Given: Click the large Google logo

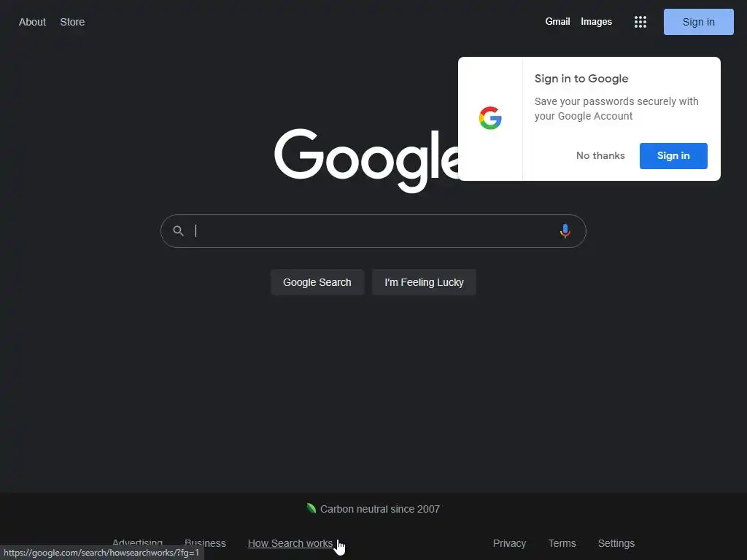Looking at the screenshot, I should [x=366, y=160].
